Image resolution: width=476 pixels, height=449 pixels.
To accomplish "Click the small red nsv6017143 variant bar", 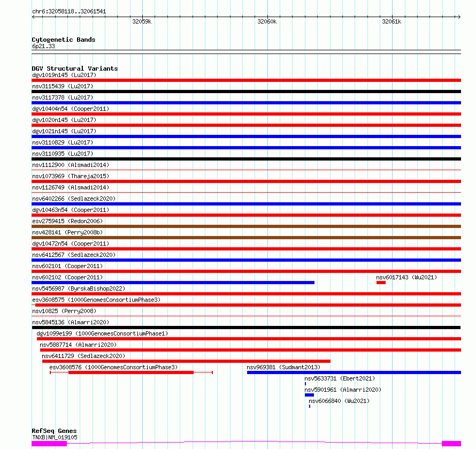I will [x=381, y=283].
